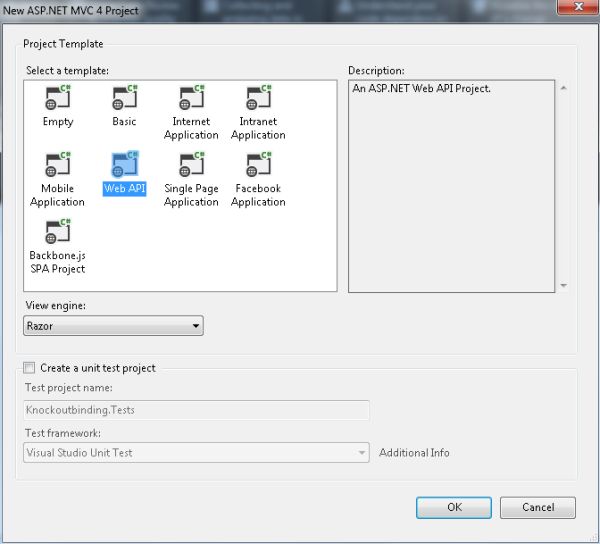The height and width of the screenshot is (544, 600).
Task: Click the description box scroll up arrow
Action: pyautogui.click(x=563, y=88)
